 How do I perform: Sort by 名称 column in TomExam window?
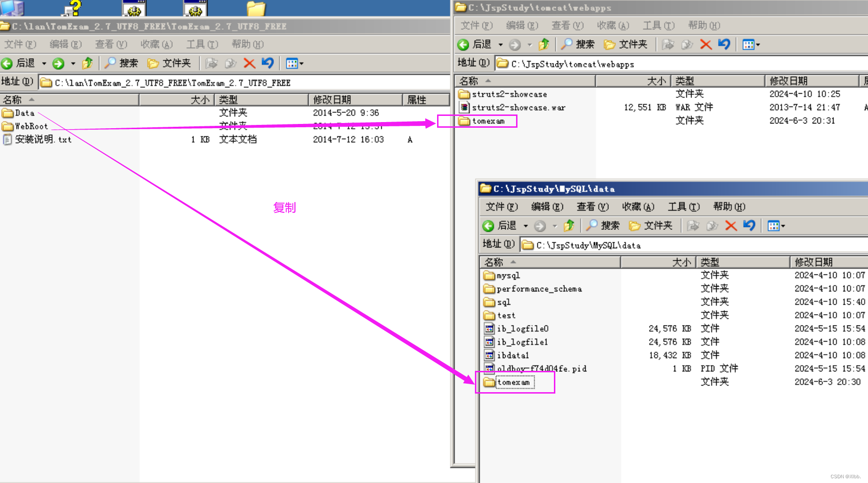point(70,100)
